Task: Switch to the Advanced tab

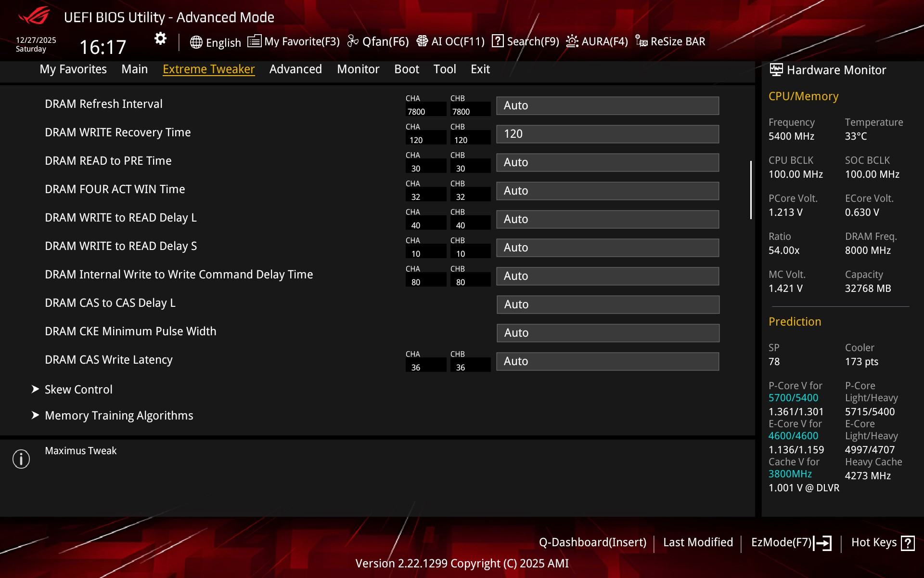Action: click(295, 69)
